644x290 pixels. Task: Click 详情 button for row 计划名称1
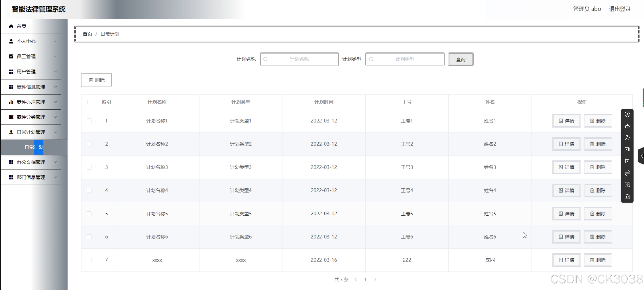coord(566,121)
